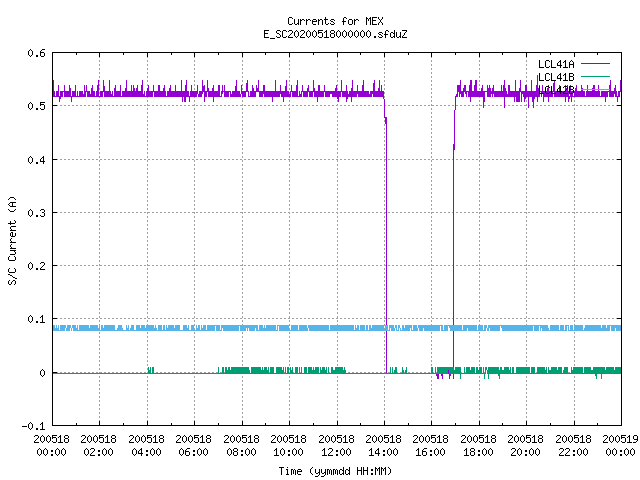
Task: Click the 'S/C Current (A)' y-axis label
Action: 12,241
